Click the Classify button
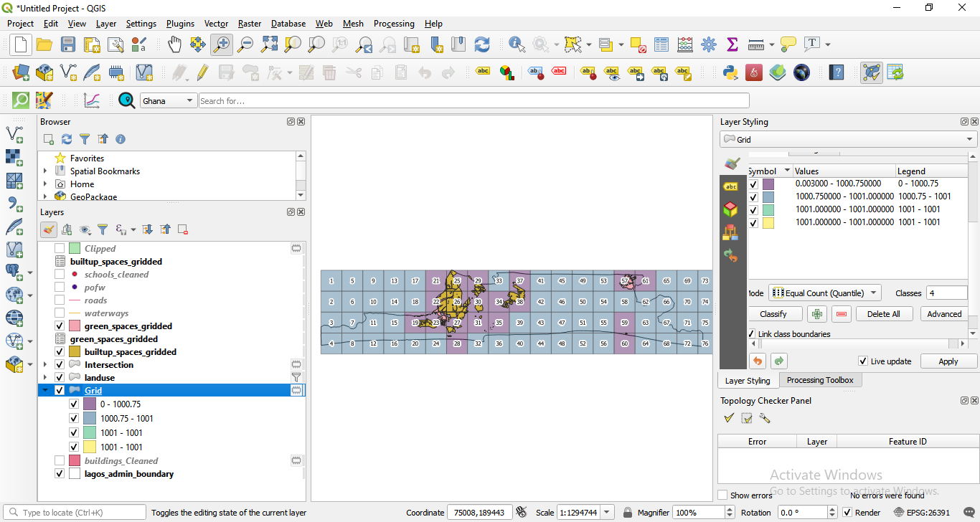Screen dimensions: 980x522 tap(773, 314)
